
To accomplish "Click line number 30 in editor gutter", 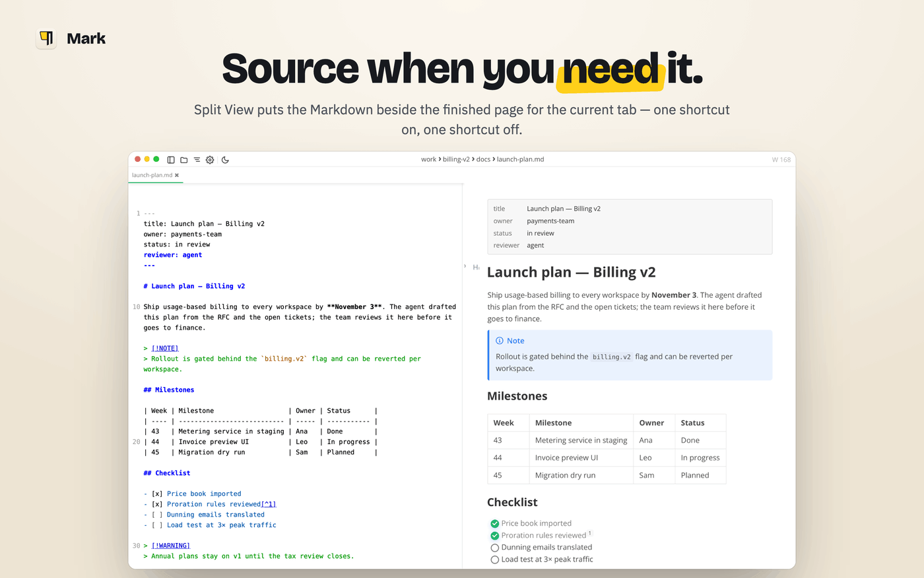I will [x=136, y=546].
